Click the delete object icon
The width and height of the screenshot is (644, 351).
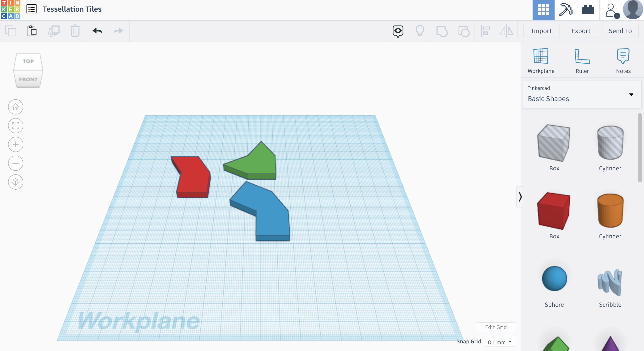pyautogui.click(x=75, y=30)
